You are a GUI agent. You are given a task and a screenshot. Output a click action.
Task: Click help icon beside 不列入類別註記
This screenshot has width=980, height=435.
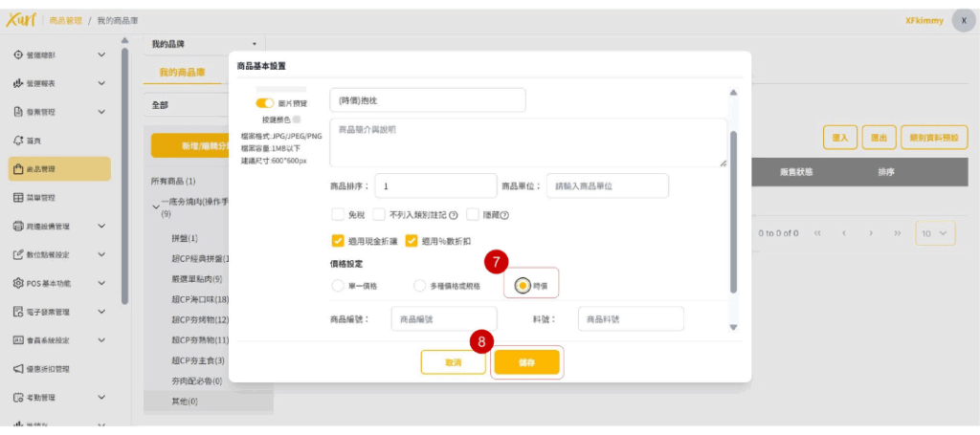[454, 215]
